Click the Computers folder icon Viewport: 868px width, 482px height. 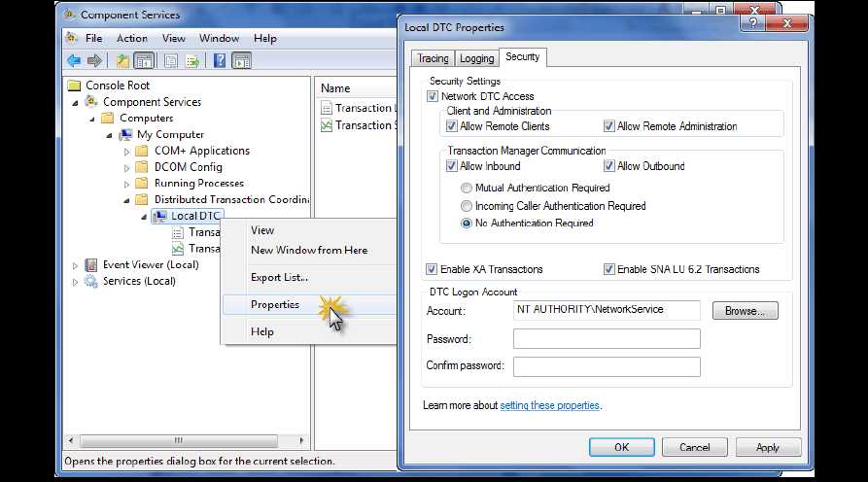108,118
